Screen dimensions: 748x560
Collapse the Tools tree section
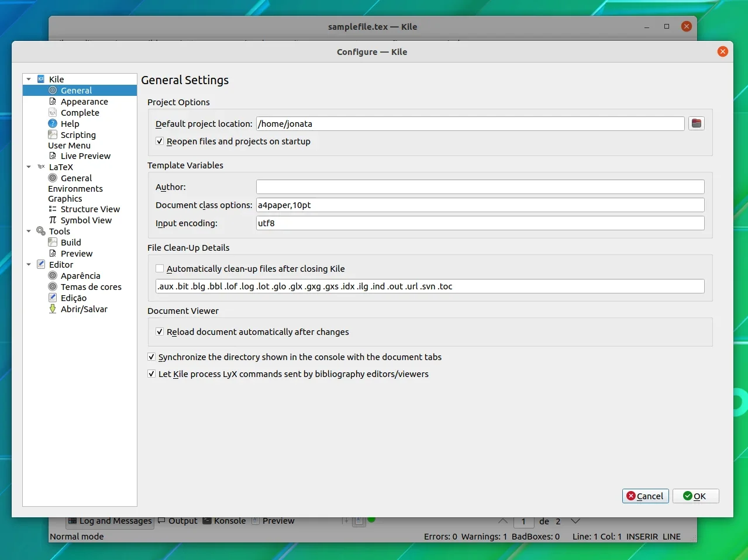(29, 231)
